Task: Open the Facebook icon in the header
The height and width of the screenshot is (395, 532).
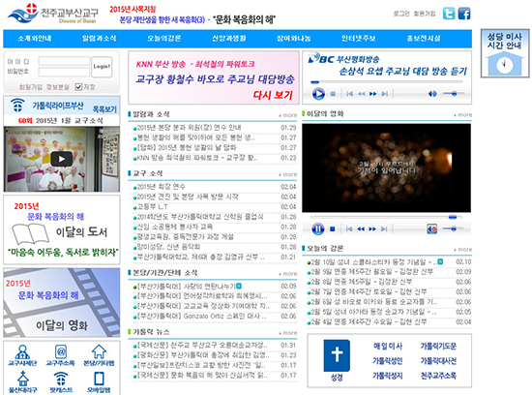Action: [x=464, y=14]
